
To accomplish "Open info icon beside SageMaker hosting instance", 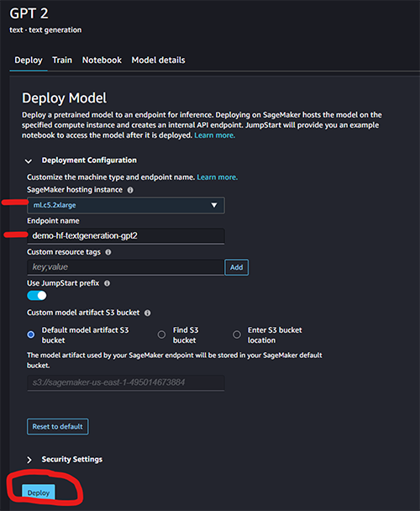I will pos(130,190).
